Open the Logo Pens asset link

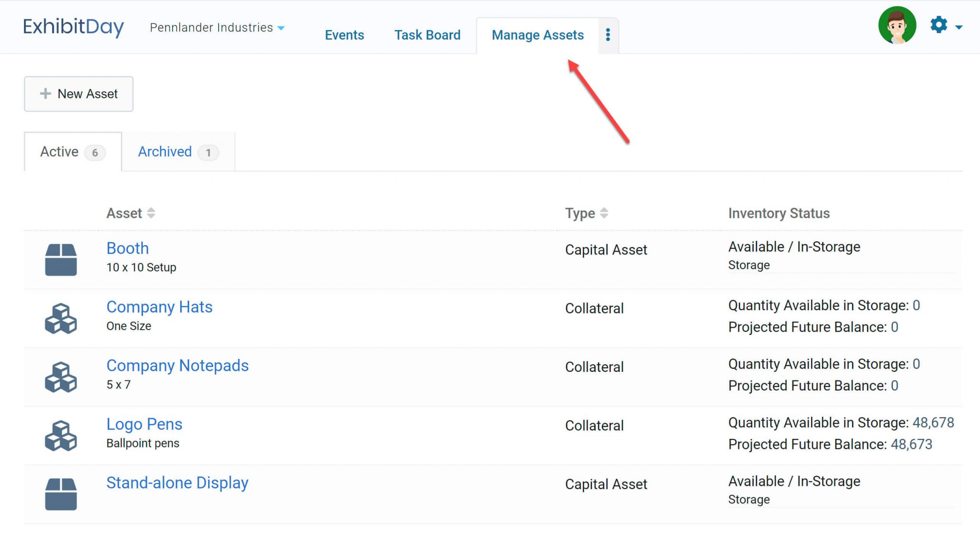[x=144, y=424]
